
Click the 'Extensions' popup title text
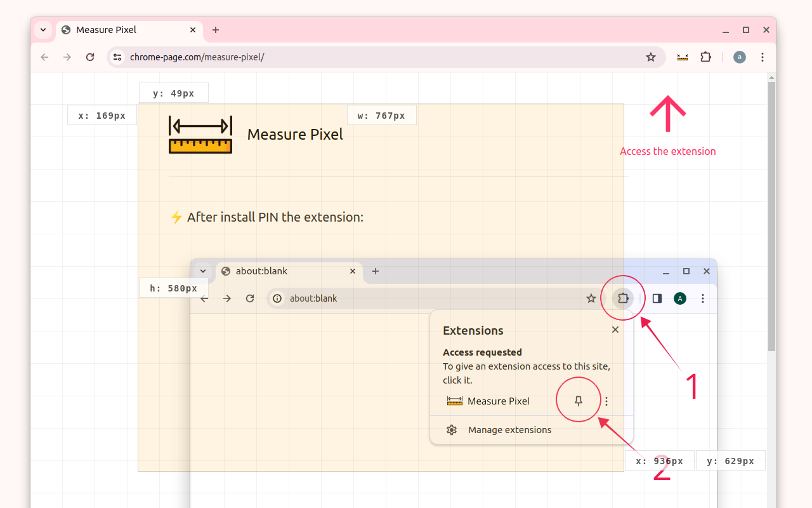473,330
